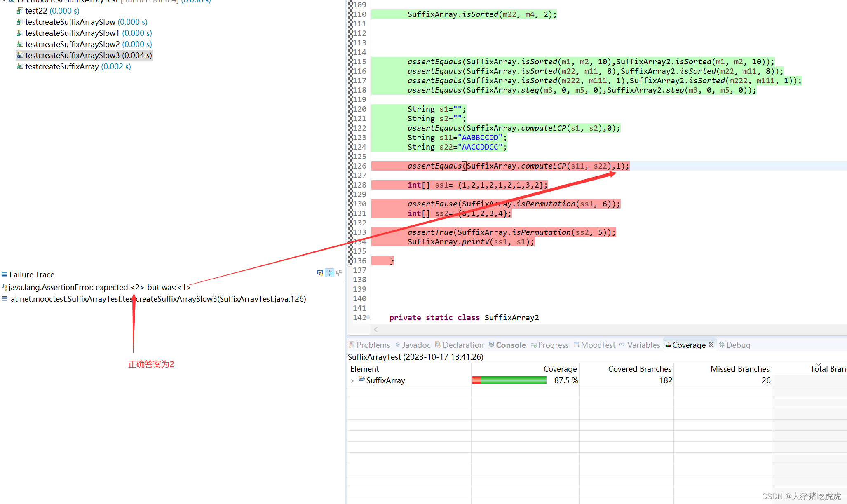
Task: Click the AssertionError expected:<2> trace line
Action: [100, 287]
